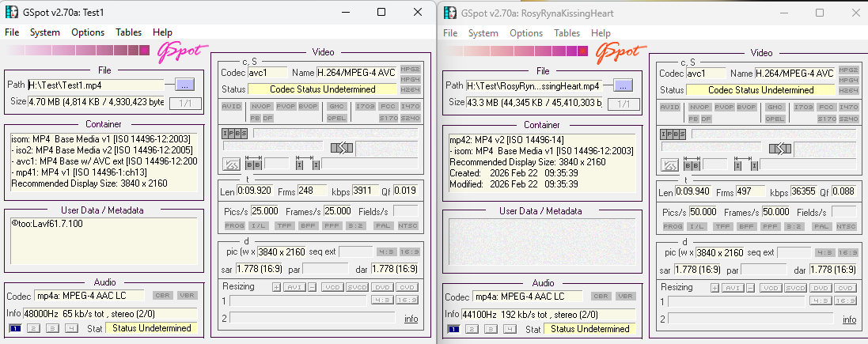Open Tables menu in Test1 window
Viewport: 868px width, 344px height.
[128, 32]
